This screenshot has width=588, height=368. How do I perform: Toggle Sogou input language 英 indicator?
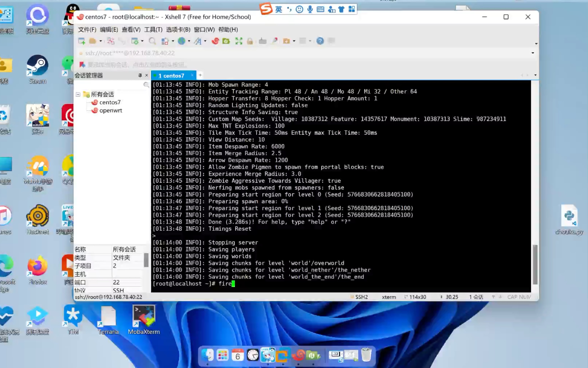[279, 9]
